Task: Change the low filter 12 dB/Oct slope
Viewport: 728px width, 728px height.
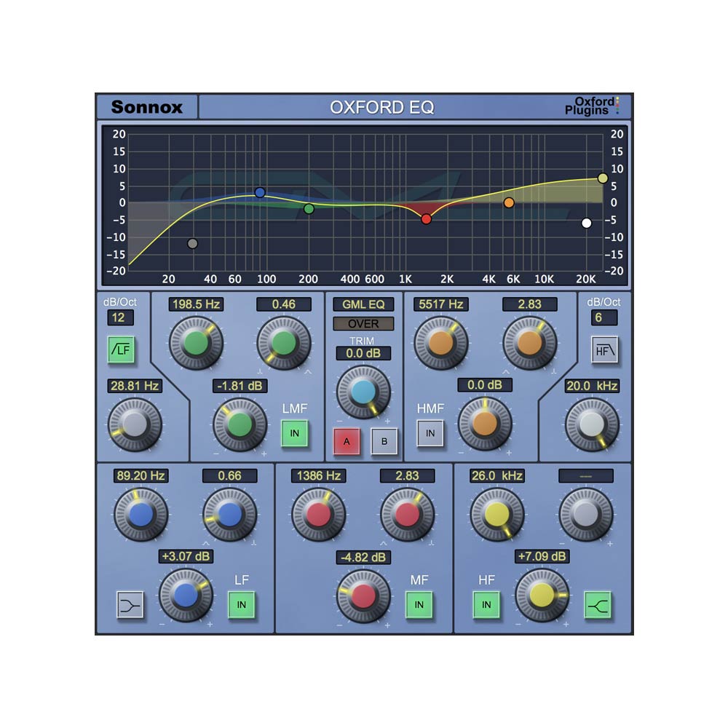Action: [x=120, y=317]
